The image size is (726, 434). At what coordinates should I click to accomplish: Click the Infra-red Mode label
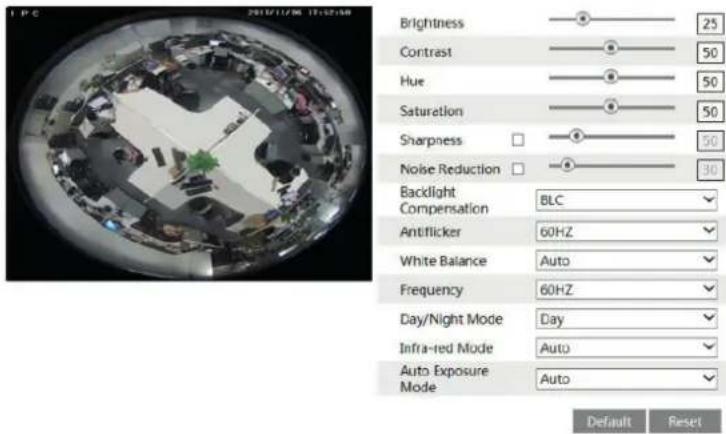446,348
